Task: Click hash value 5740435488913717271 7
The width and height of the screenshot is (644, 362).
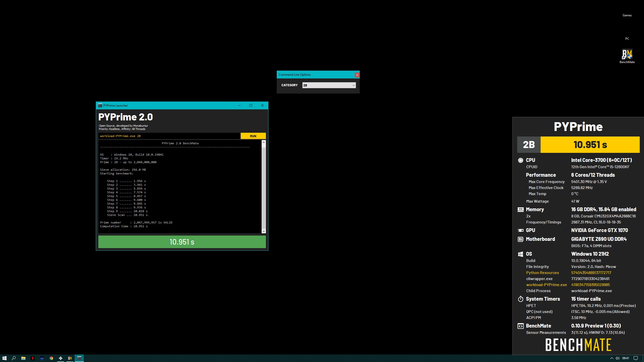Action: [x=591, y=273]
